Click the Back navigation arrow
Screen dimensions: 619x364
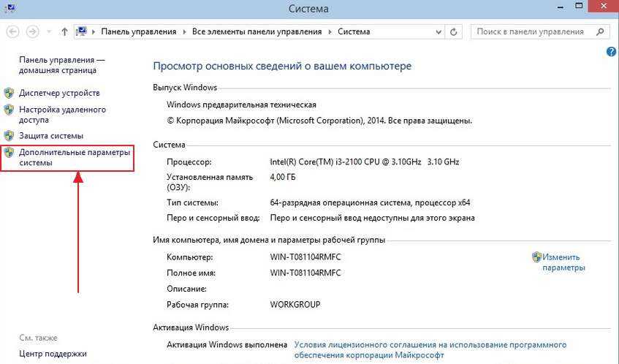pos(12,32)
